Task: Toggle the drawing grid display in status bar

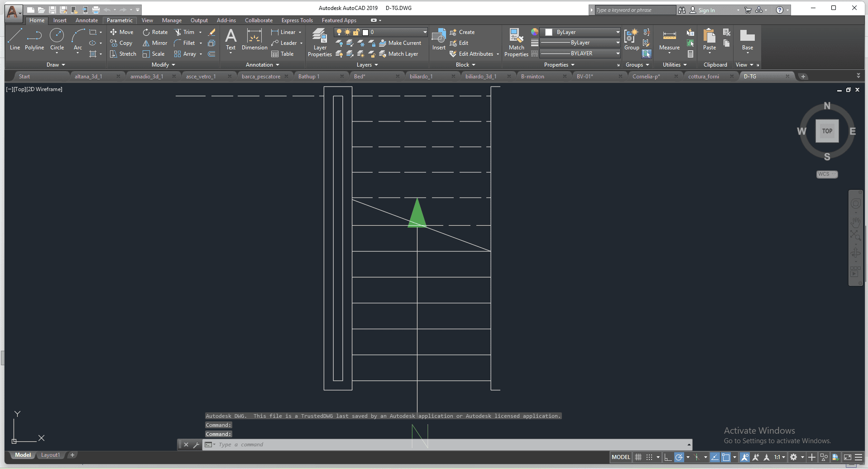Action: [638, 457]
